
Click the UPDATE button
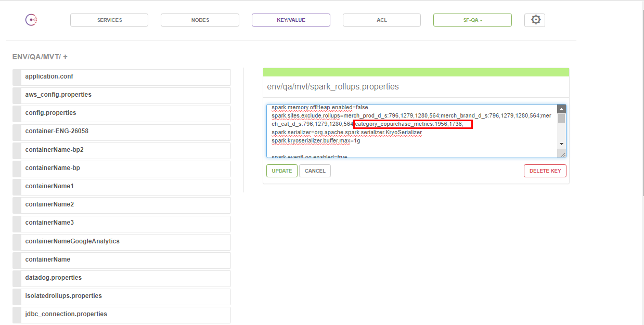pyautogui.click(x=281, y=171)
